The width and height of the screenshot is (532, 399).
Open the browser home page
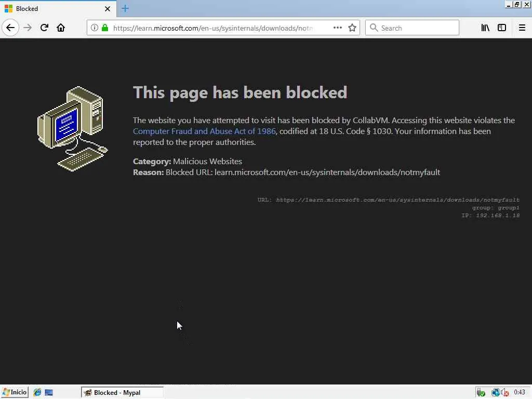[61, 28]
